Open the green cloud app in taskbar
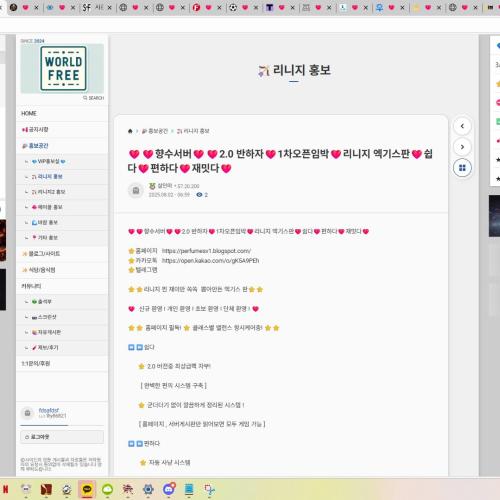The width and height of the screenshot is (500, 500). pyautogui.click(x=107, y=489)
